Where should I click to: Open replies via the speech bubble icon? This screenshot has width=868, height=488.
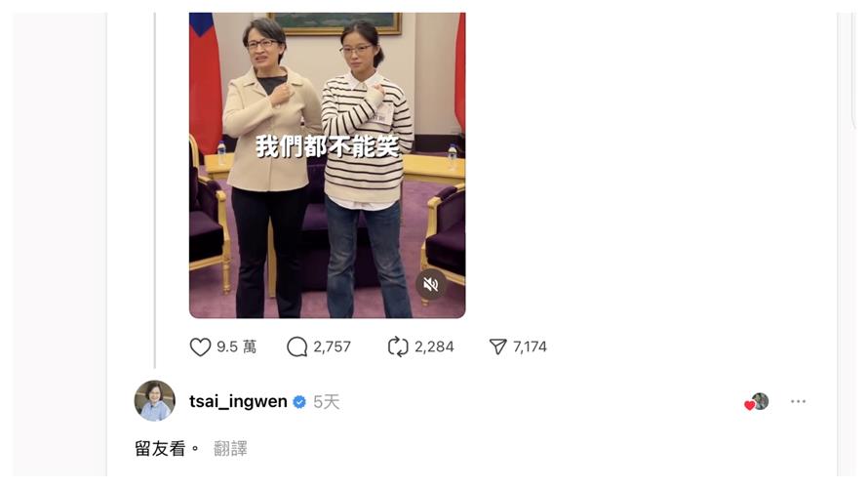point(296,347)
